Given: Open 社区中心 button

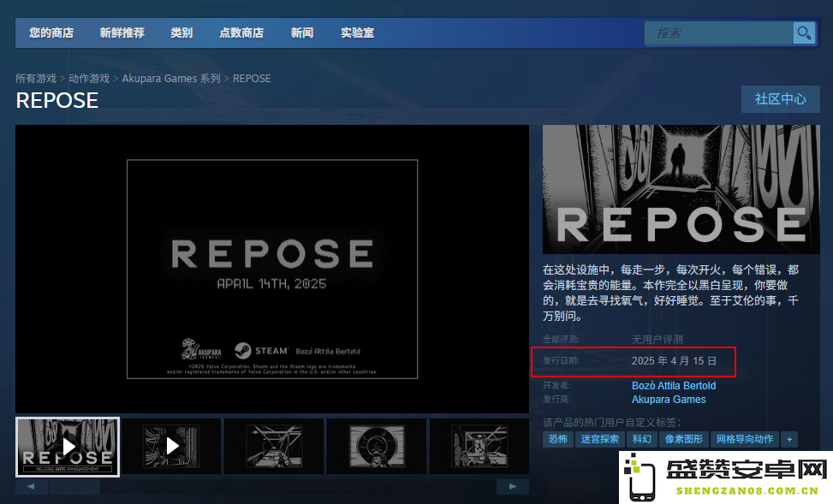Looking at the screenshot, I should [781, 99].
